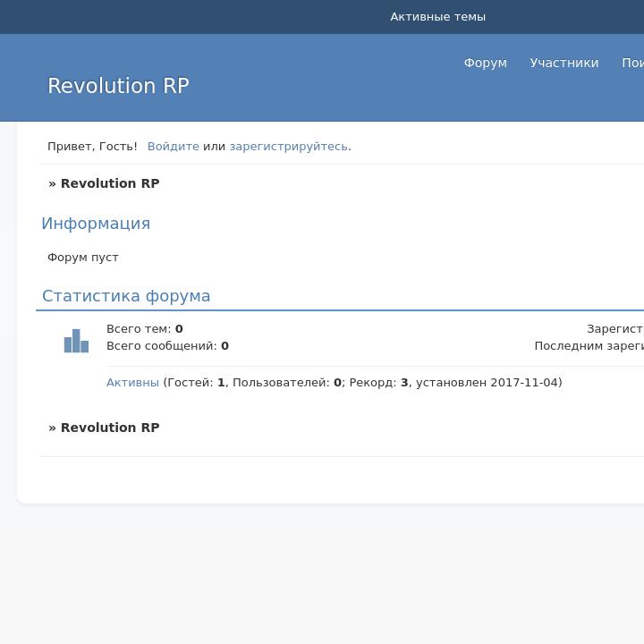This screenshot has height=644, width=644.
Task: Open the partially visible Поиск menu item
Action: (632, 63)
